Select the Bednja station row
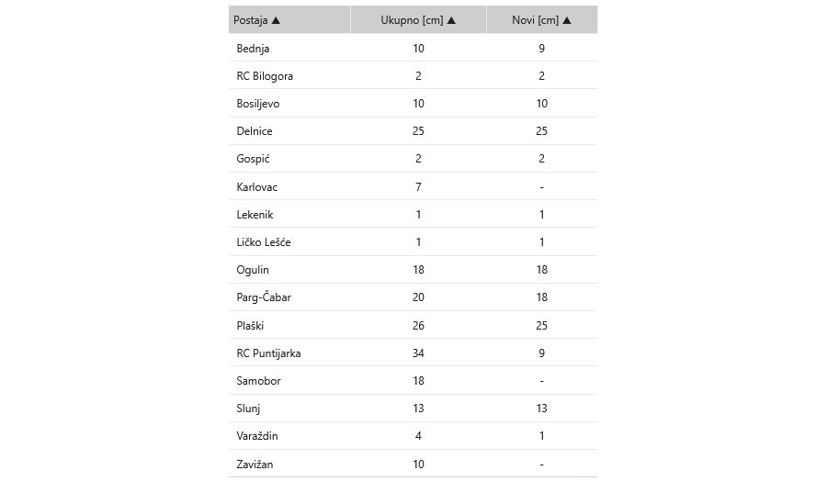 (x=253, y=48)
